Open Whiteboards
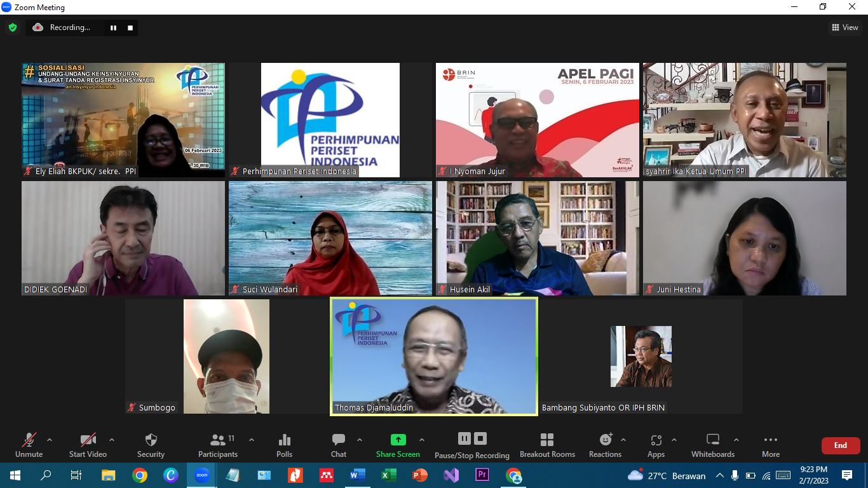868x488 pixels. 713,445
